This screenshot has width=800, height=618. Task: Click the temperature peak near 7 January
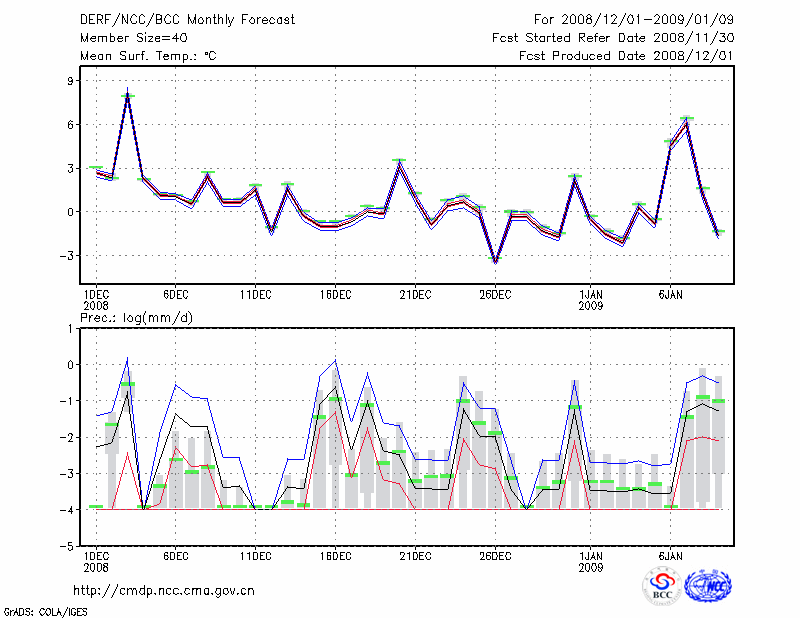(687, 120)
